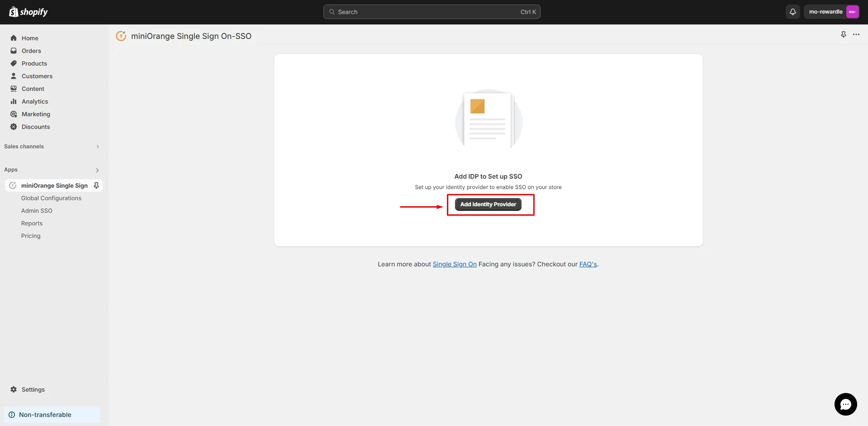Select Admin SSO from app menu
868x426 pixels.
[x=37, y=211]
